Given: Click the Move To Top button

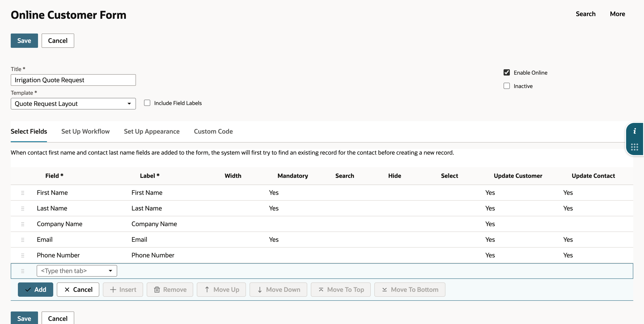Looking at the screenshot, I should 341,290.
